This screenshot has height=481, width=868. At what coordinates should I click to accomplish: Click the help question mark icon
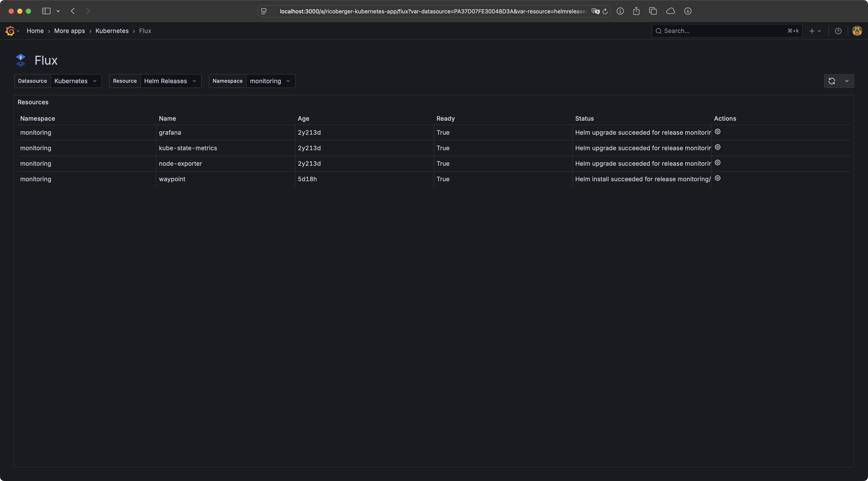coord(838,31)
